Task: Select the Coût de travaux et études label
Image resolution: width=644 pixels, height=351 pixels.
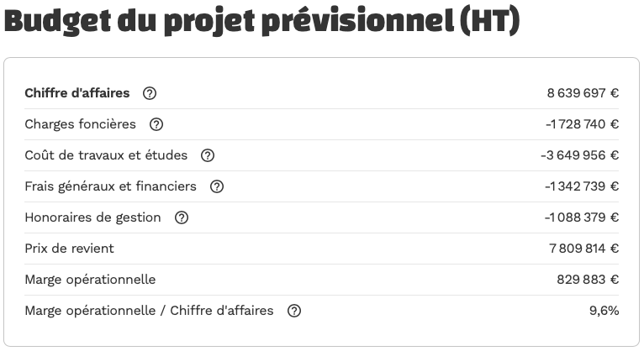Action: pyautogui.click(x=106, y=155)
